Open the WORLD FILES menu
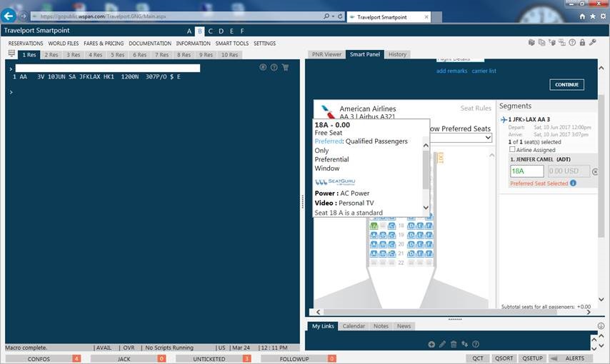Image resolution: width=610 pixels, height=364 pixels. click(64, 43)
